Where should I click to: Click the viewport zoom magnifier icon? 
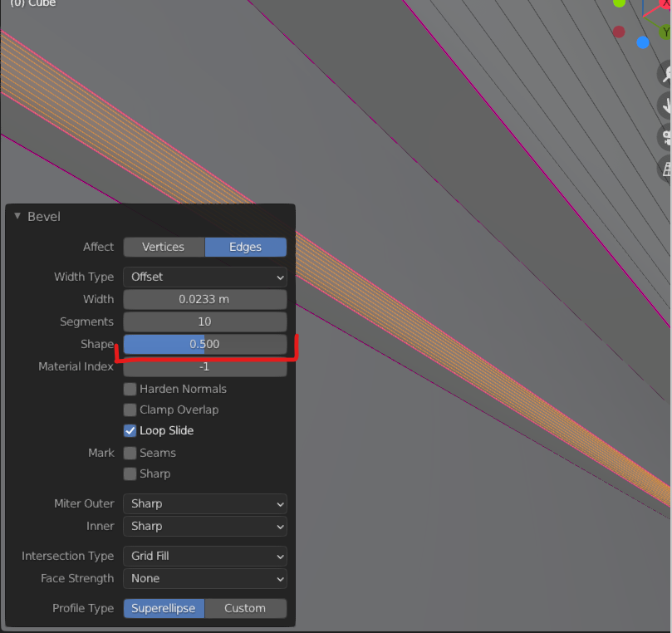click(x=665, y=74)
